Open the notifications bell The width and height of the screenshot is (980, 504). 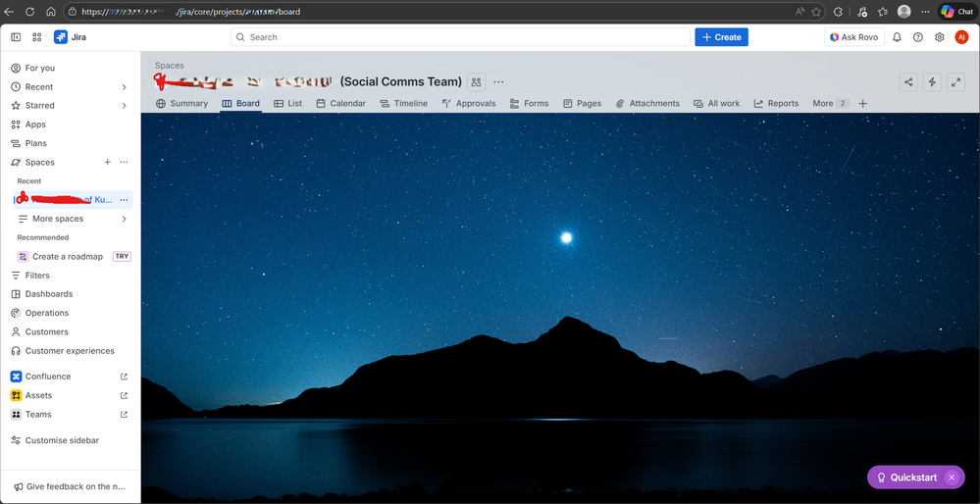897,37
